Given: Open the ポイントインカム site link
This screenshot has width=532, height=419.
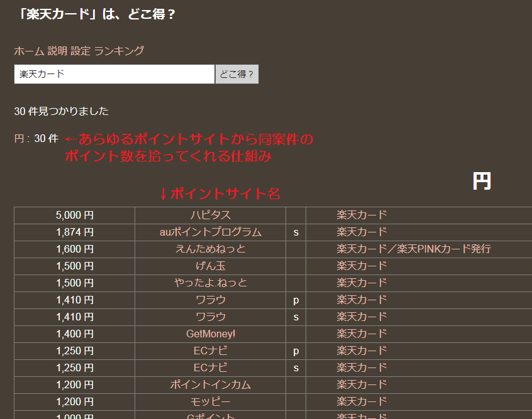Looking at the screenshot, I should (211, 384).
